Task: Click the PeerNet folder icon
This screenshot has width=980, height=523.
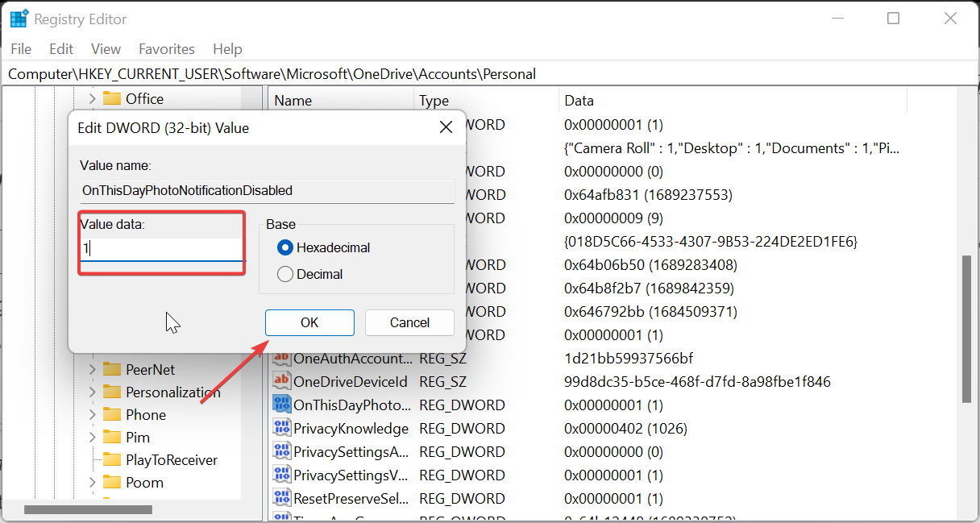Action: click(x=112, y=369)
